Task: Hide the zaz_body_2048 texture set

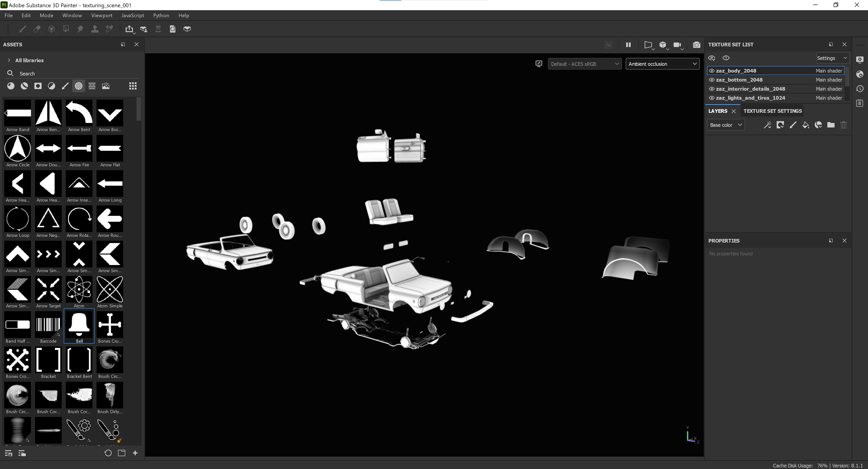Action: (712, 71)
